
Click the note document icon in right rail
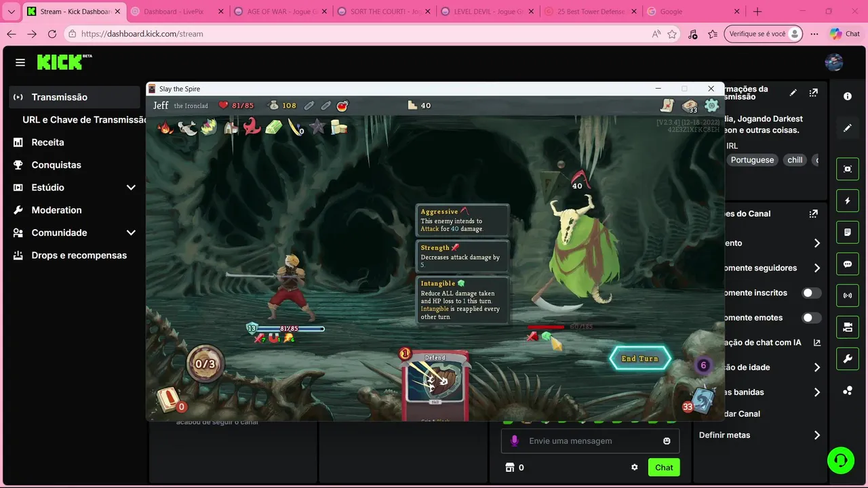848,232
